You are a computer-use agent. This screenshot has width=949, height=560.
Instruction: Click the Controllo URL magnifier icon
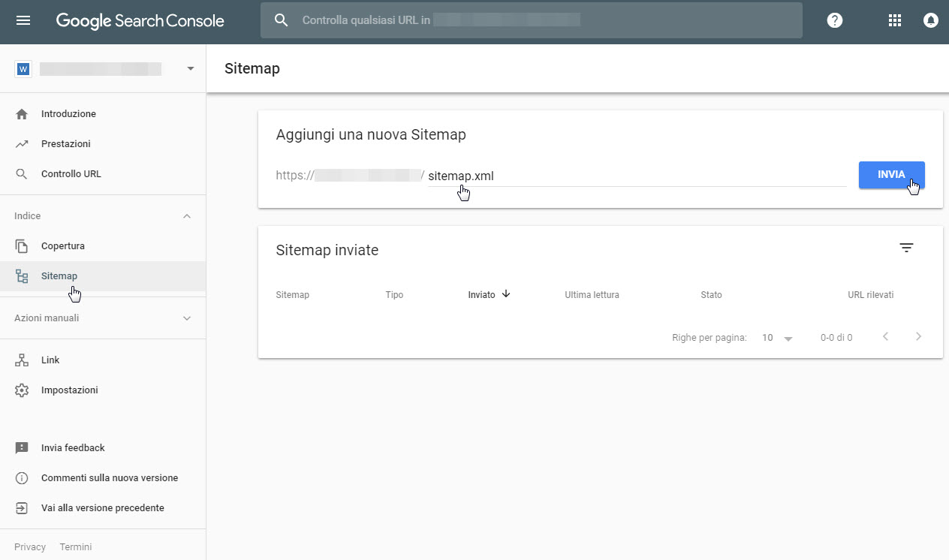click(x=22, y=174)
